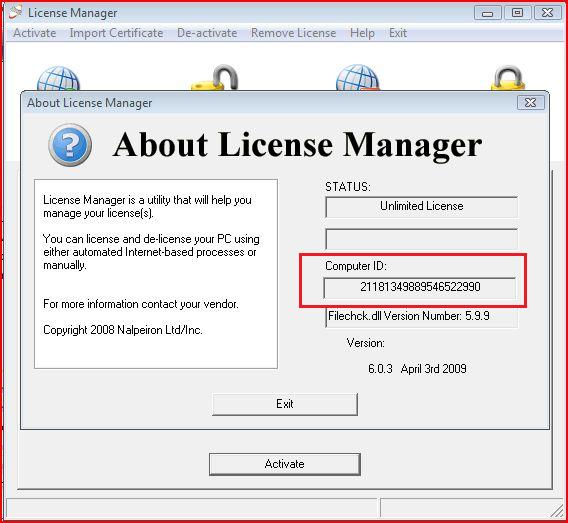Click the Activate button at the bottom

(285, 464)
